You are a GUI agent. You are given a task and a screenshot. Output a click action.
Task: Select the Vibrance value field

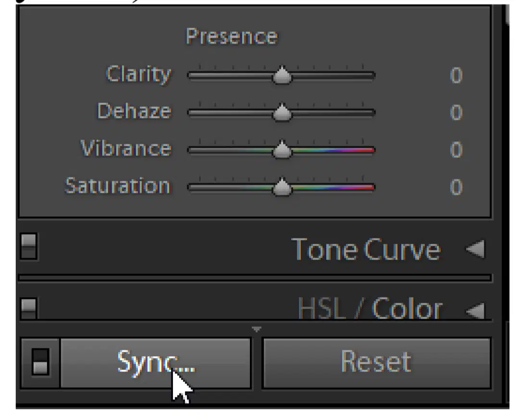[x=456, y=150]
